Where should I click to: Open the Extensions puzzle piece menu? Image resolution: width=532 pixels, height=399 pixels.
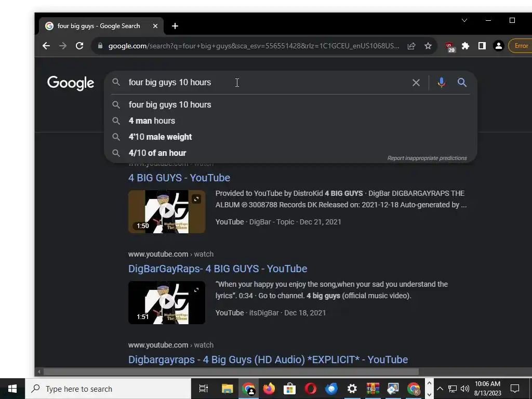point(465,46)
